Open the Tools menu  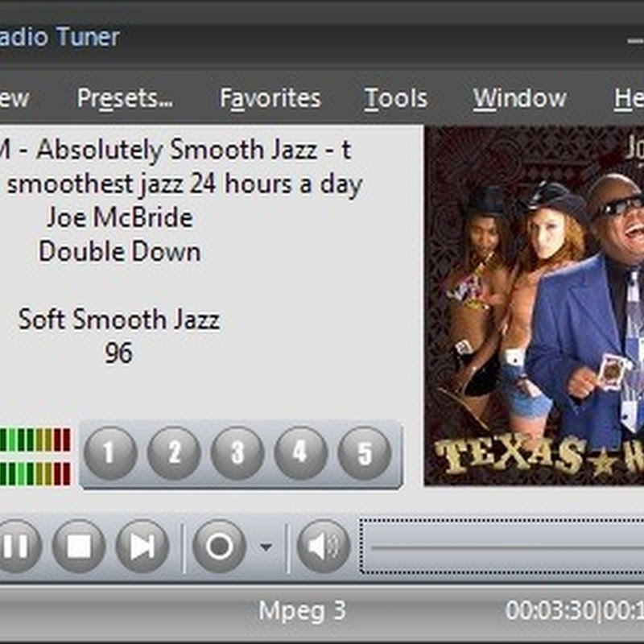coord(395,98)
